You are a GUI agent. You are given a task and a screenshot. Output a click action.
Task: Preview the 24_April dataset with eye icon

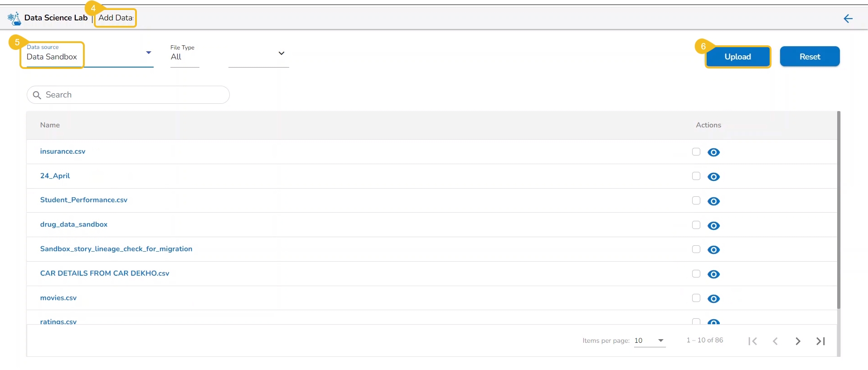(x=714, y=177)
